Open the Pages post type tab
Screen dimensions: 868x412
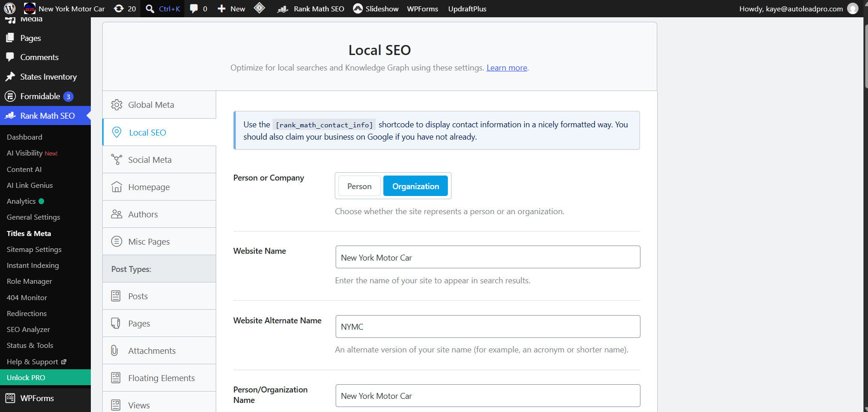click(x=159, y=323)
